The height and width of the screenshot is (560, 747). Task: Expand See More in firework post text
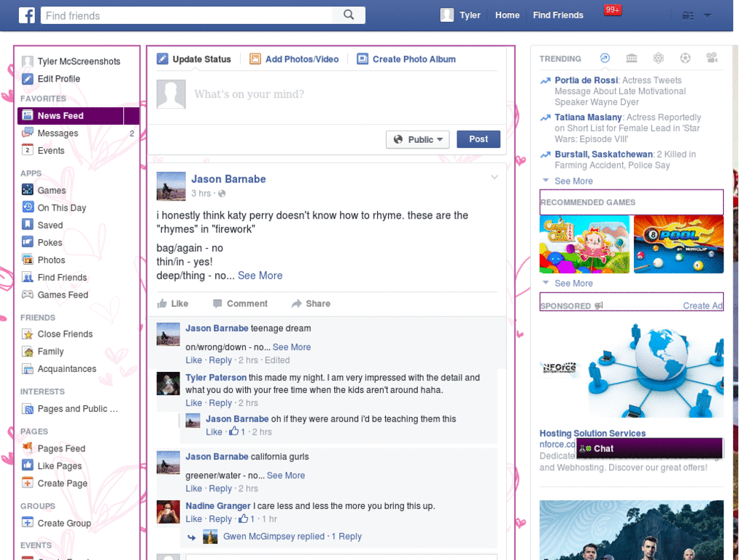click(x=260, y=275)
